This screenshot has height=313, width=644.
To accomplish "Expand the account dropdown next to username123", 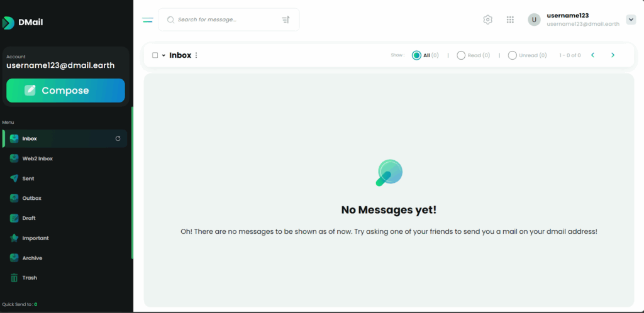I will click(x=631, y=19).
